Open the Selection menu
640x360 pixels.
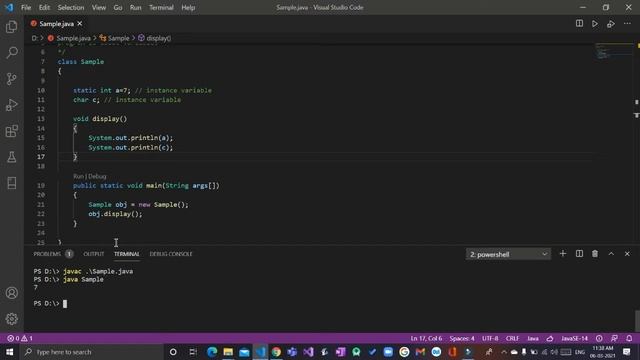(71, 7)
